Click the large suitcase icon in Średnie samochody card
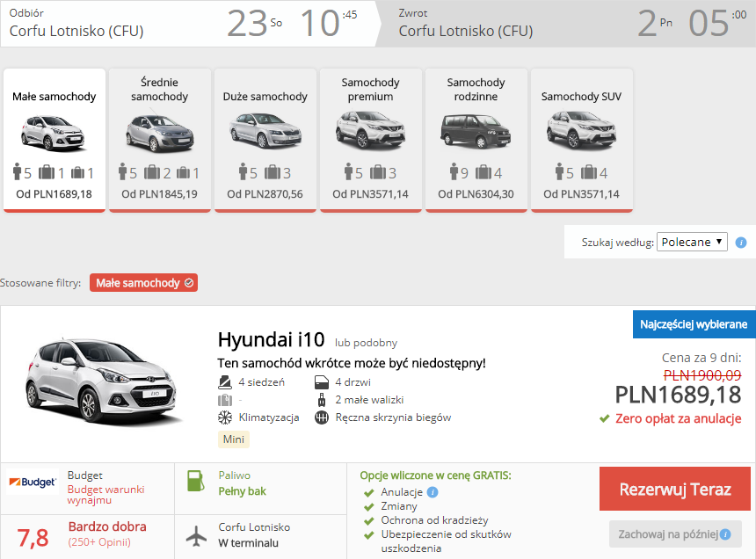756x559 pixels. [x=152, y=172]
